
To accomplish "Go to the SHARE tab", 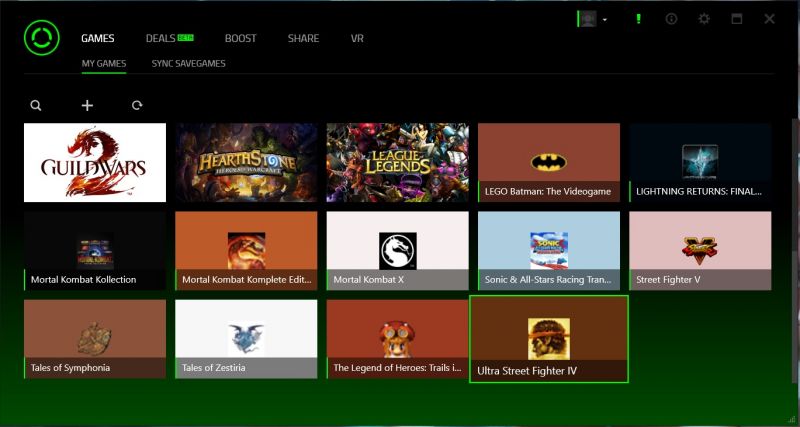I will tap(303, 38).
